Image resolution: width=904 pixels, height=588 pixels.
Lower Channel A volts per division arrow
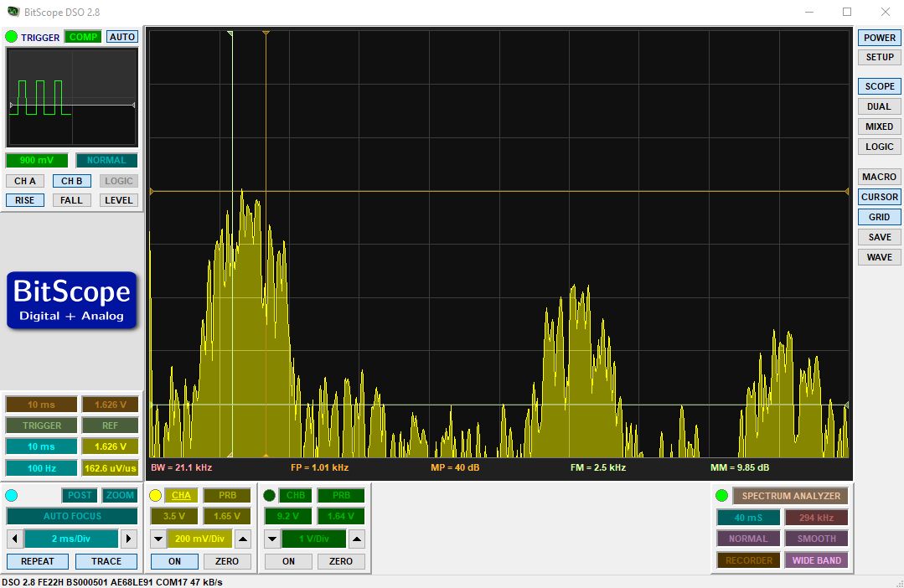158,539
